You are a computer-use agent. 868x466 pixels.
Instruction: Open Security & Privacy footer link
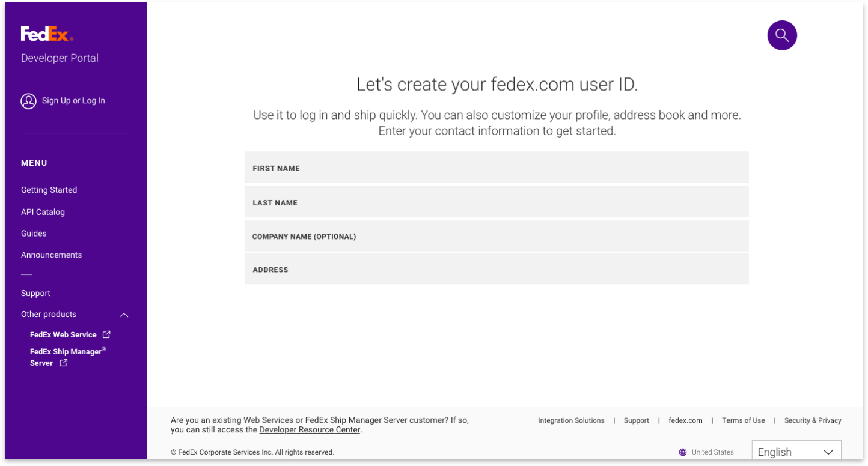pos(812,420)
